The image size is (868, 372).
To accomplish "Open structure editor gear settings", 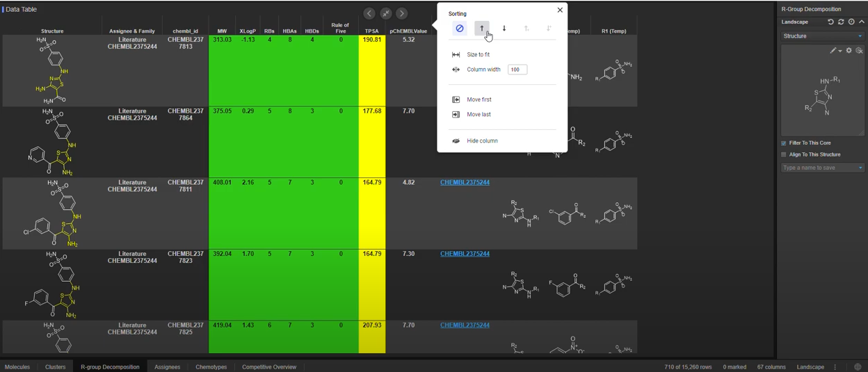I will 849,51.
